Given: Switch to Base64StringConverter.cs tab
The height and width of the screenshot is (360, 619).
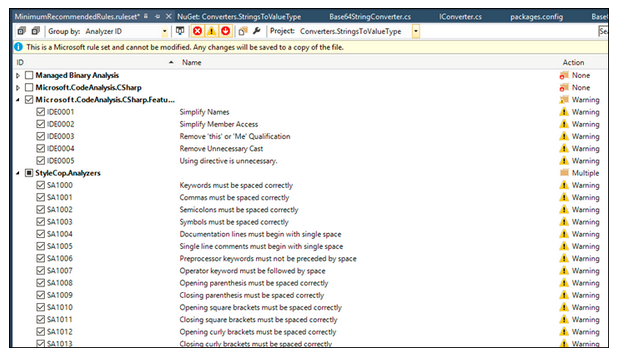Looking at the screenshot, I should click(370, 17).
